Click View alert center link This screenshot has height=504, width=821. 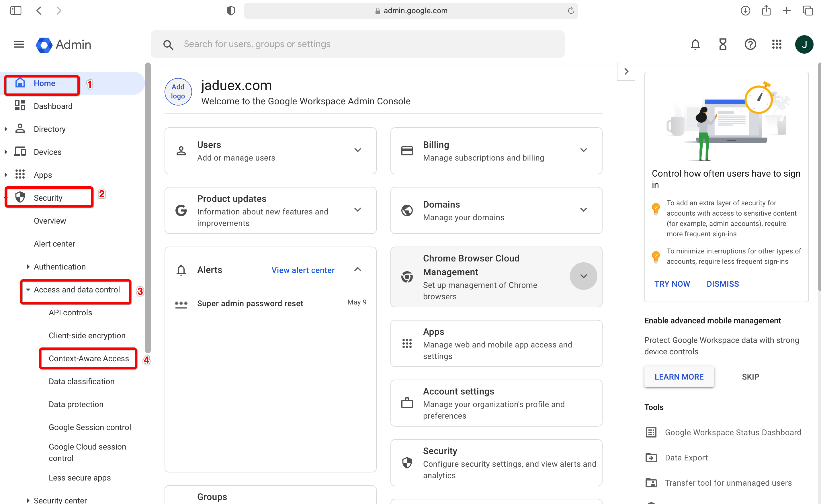click(x=303, y=270)
